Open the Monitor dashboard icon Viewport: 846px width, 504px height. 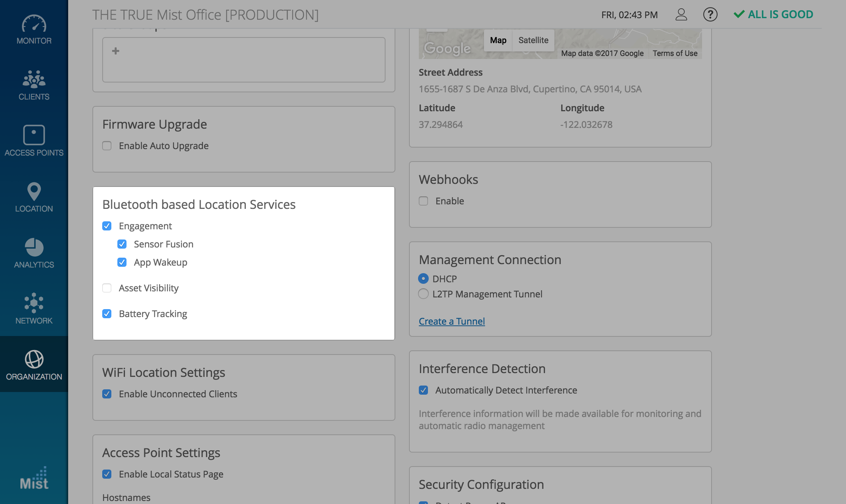34,25
